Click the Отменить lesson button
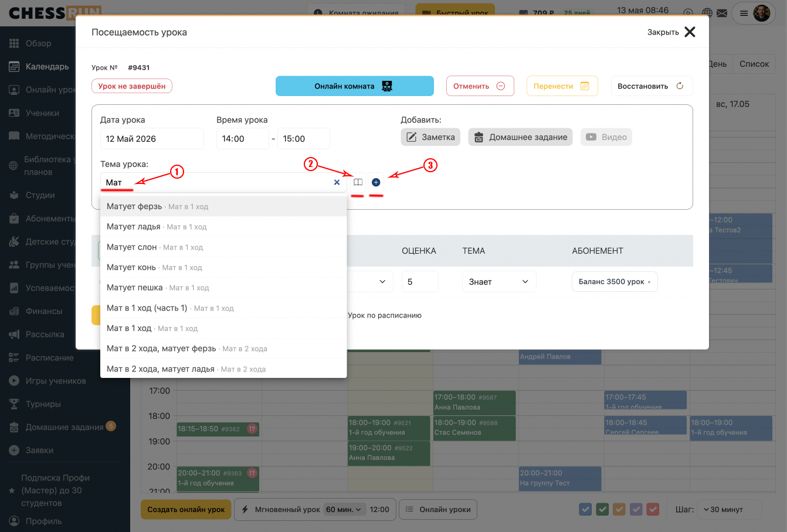This screenshot has height=532, width=787. (x=480, y=86)
